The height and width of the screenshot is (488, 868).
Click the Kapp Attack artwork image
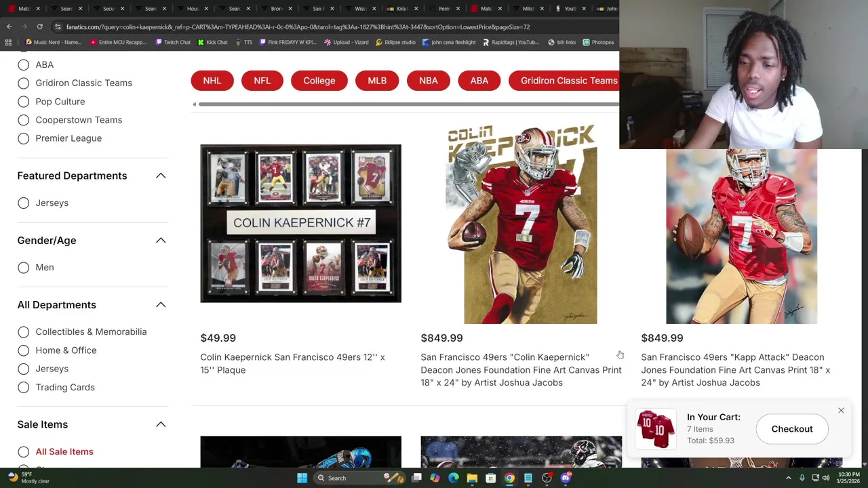[741, 237]
